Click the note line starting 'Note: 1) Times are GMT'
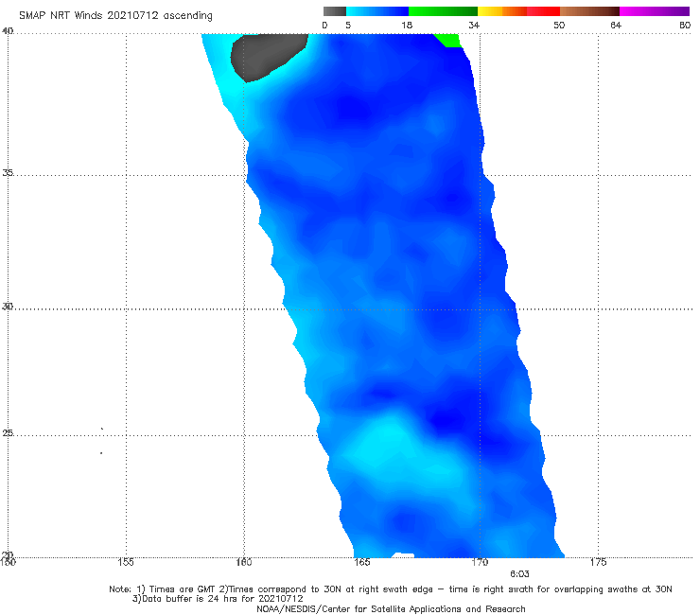The width and height of the screenshot is (700, 615). tap(391, 589)
